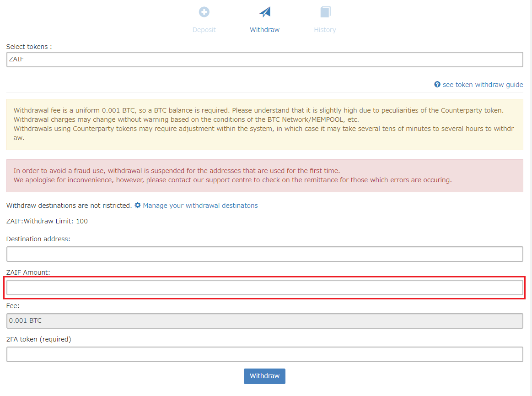Open Manage your withdrawal destinatons link
Viewport: 532px width, 396px height.
(x=200, y=206)
